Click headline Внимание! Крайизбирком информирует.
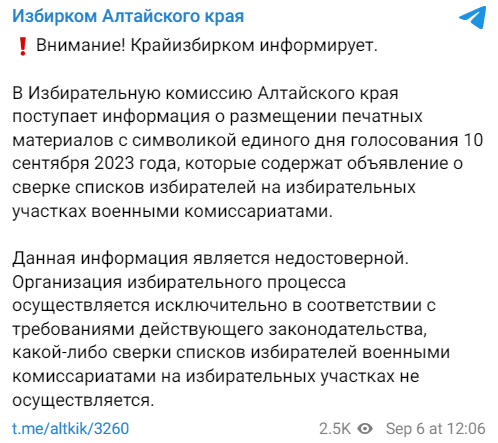 coord(207,45)
